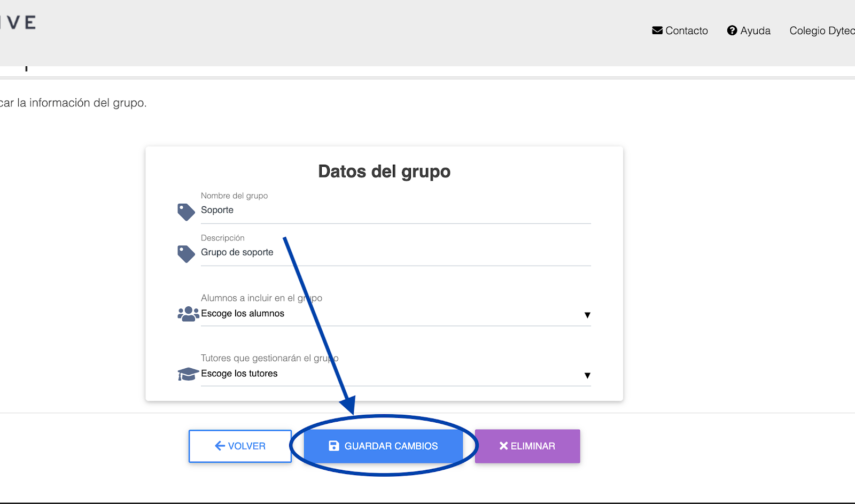
Task: Click the tag icon beside Nombre del grupo
Action: pyautogui.click(x=186, y=212)
